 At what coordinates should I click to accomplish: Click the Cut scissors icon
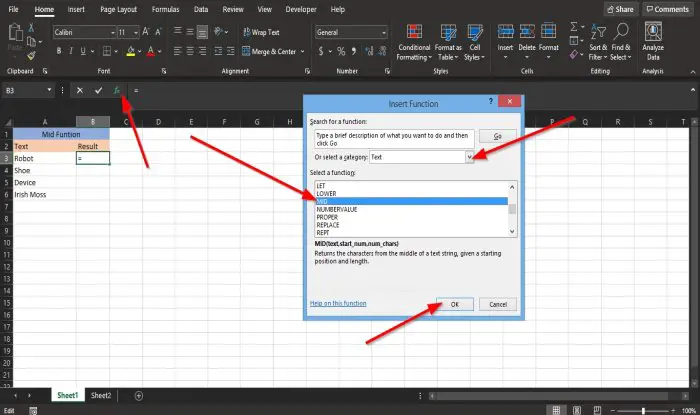(x=31, y=28)
